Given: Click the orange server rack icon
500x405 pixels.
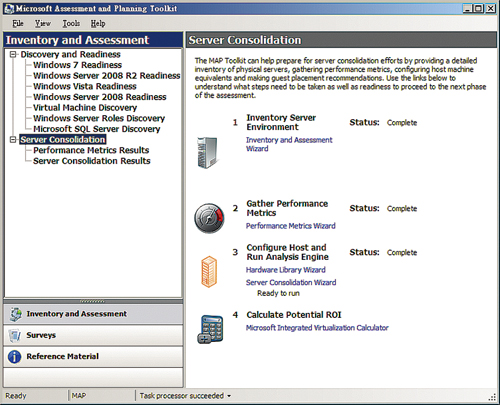Looking at the screenshot, I should [x=209, y=272].
